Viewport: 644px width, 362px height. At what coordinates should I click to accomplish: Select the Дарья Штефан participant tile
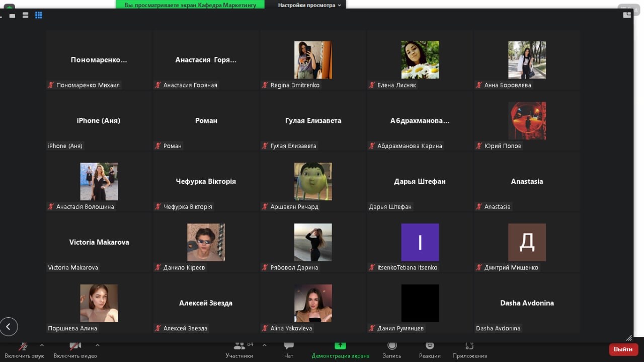(420, 182)
